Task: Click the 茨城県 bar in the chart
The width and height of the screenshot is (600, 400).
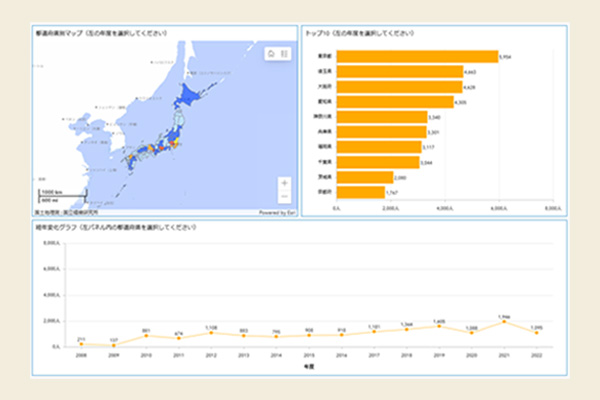Action: tap(363, 176)
